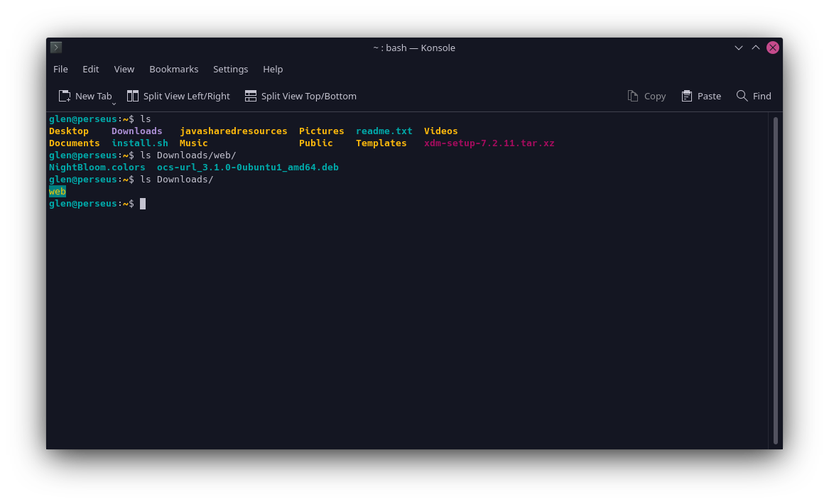
Task: Click the Split View Top/Bottom icon
Action: pos(251,96)
